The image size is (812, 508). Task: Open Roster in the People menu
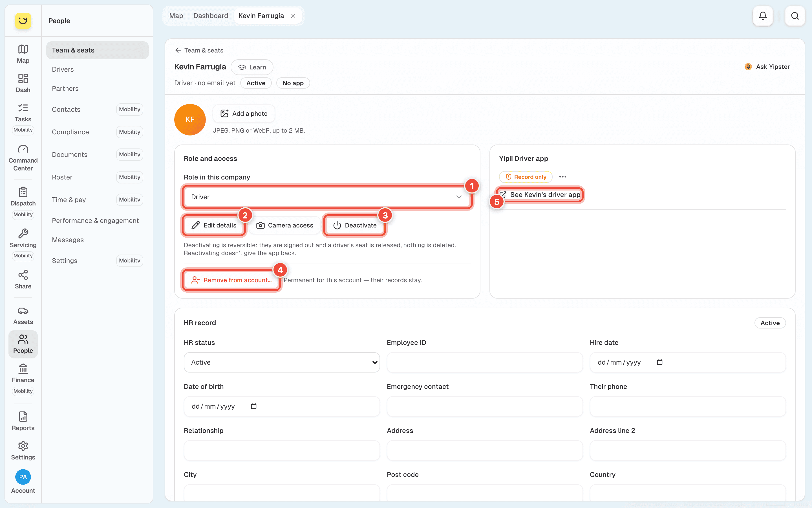tap(97, 177)
